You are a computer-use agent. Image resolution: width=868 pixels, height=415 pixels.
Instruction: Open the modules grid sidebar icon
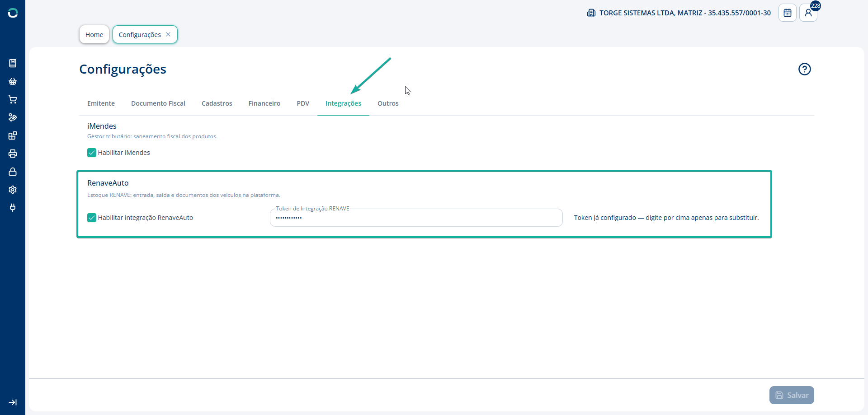pos(13,135)
